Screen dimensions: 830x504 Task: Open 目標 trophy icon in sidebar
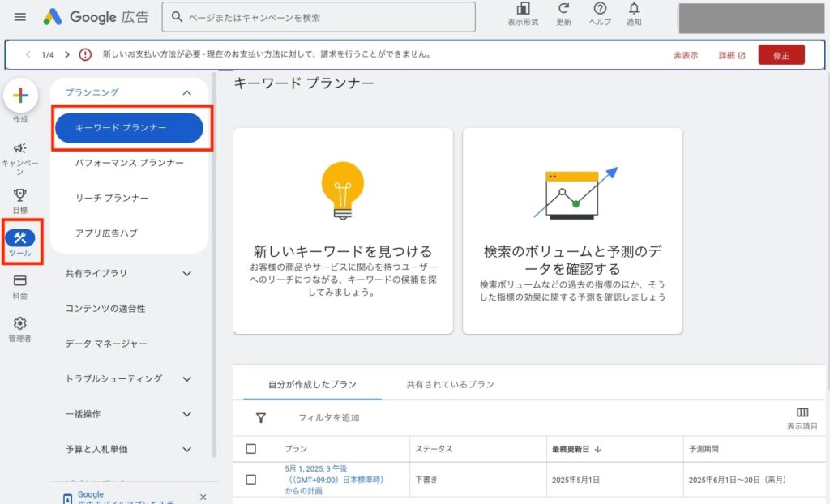pos(20,195)
